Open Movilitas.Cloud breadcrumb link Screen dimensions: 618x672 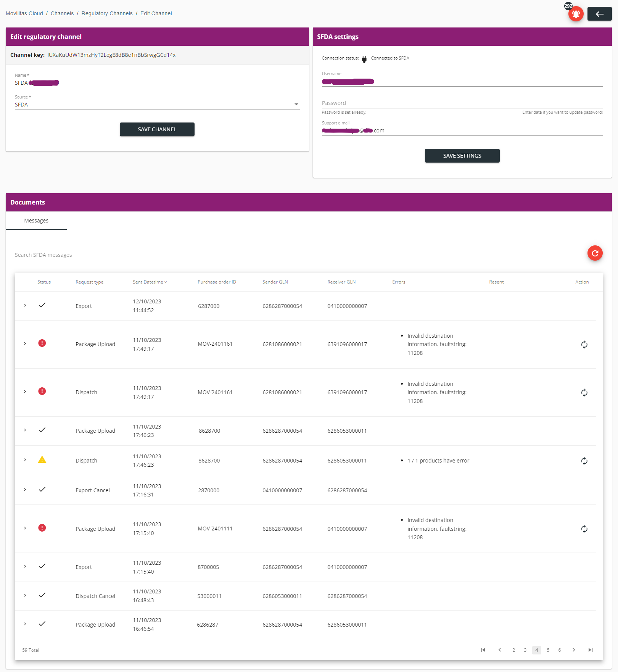(x=24, y=13)
